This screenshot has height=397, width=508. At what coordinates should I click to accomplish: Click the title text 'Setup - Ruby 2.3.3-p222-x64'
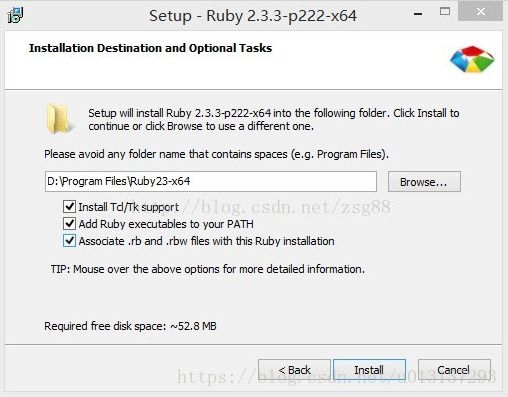[253, 16]
